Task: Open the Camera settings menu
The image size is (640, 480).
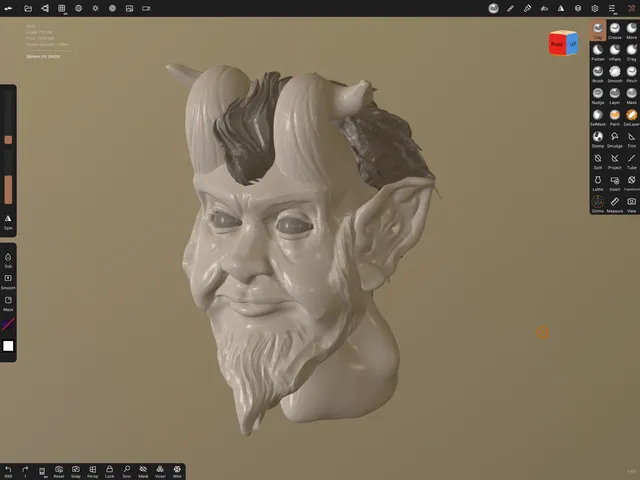Action: coord(146,8)
